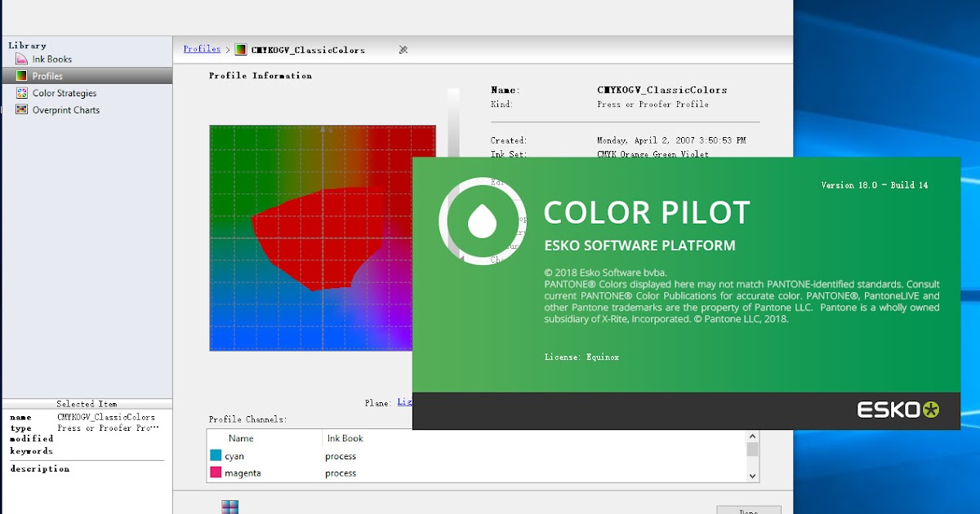Click the Version 18.0 - Build 14 text
Image resolution: width=980 pixels, height=514 pixels.
pyautogui.click(x=875, y=185)
